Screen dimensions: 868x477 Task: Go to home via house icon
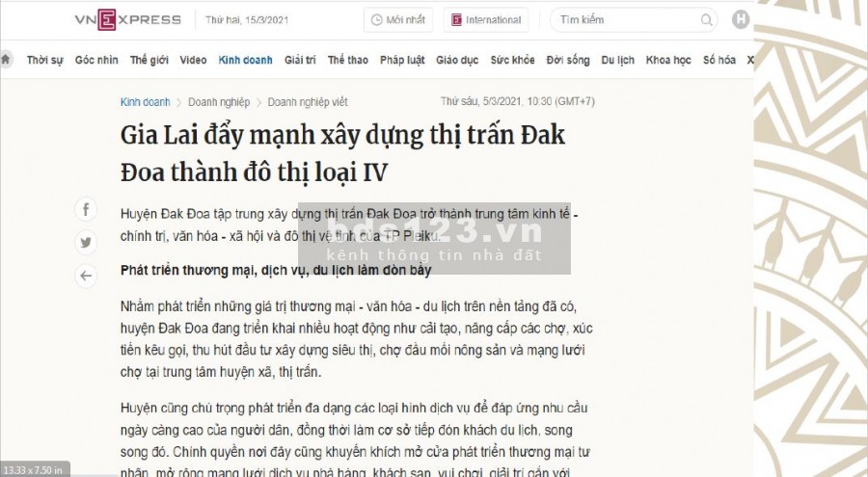[7, 59]
